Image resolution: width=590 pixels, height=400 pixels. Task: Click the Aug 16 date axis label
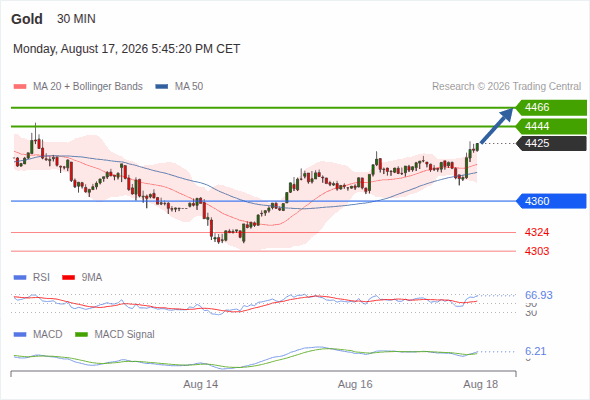point(355,385)
